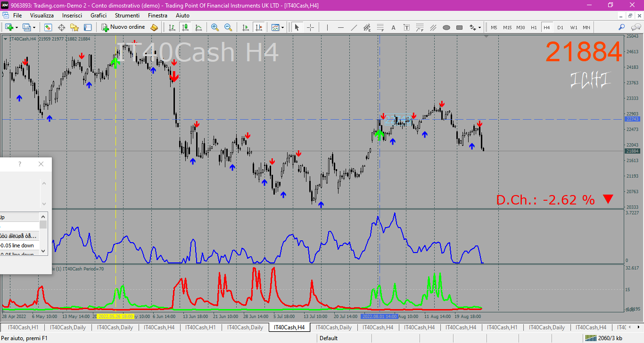Set timeframe to MN

coord(586,27)
